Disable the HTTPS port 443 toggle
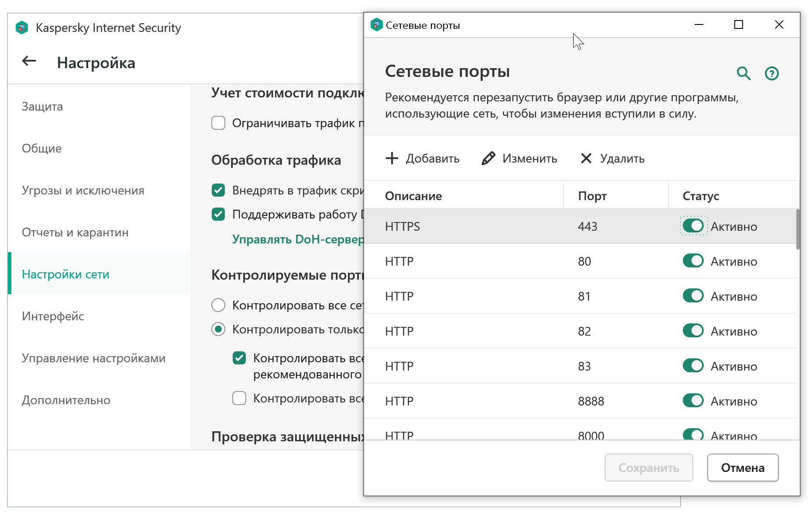812x513 pixels. click(693, 226)
